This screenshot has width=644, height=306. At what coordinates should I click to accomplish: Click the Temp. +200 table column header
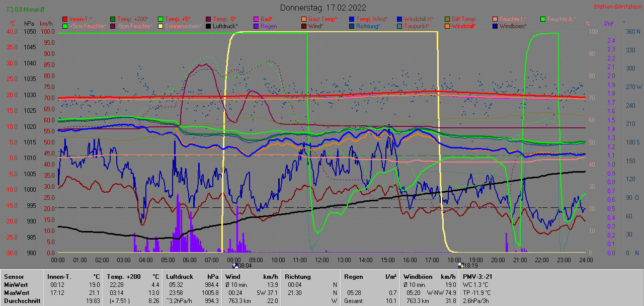click(x=123, y=277)
